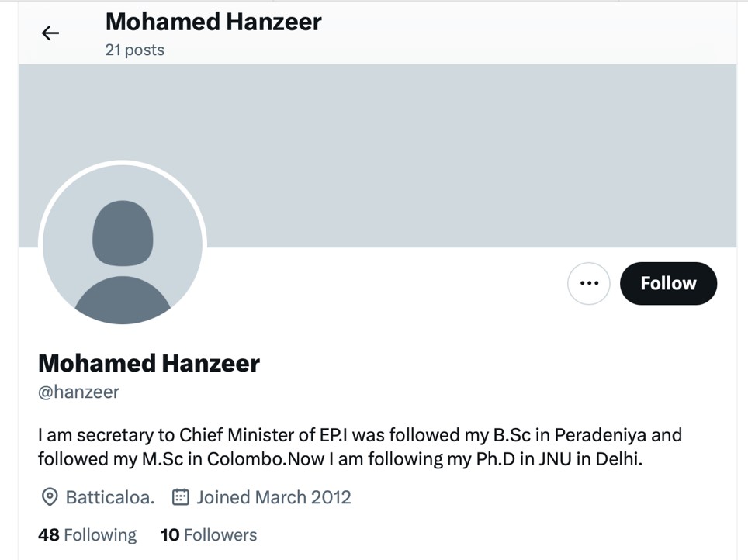748x560 pixels.
Task: Click the calendar icon beside Joined date
Action: 180,497
